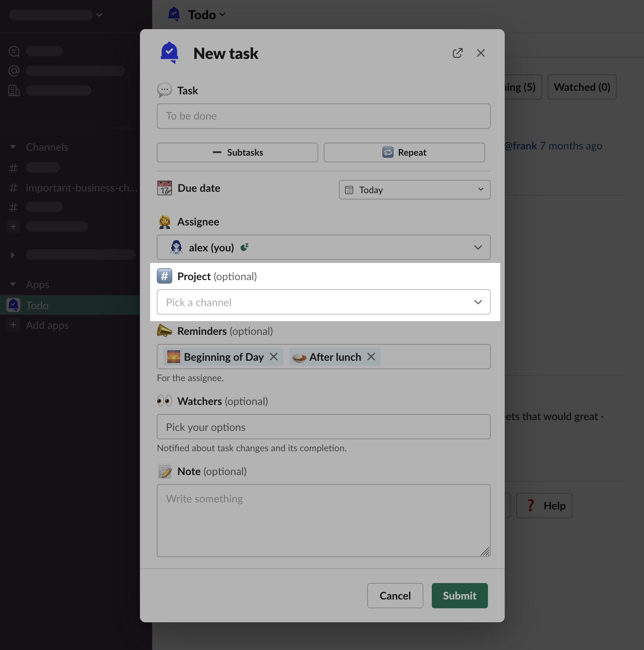Collapse the Channels section
Screen dimensions: 644x650
[x=13, y=147]
